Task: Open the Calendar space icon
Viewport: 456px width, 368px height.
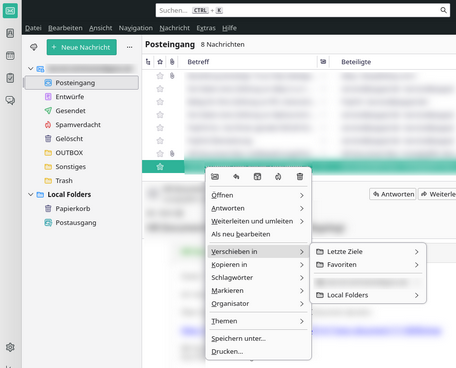Action: tap(10, 55)
